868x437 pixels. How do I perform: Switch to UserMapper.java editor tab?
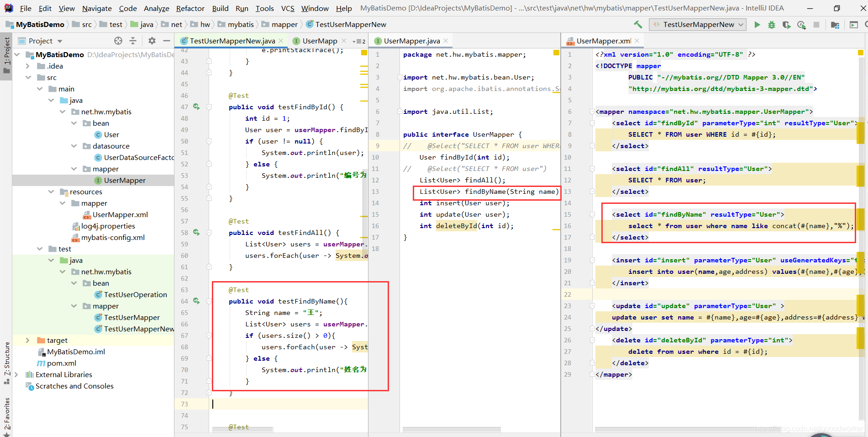point(411,41)
